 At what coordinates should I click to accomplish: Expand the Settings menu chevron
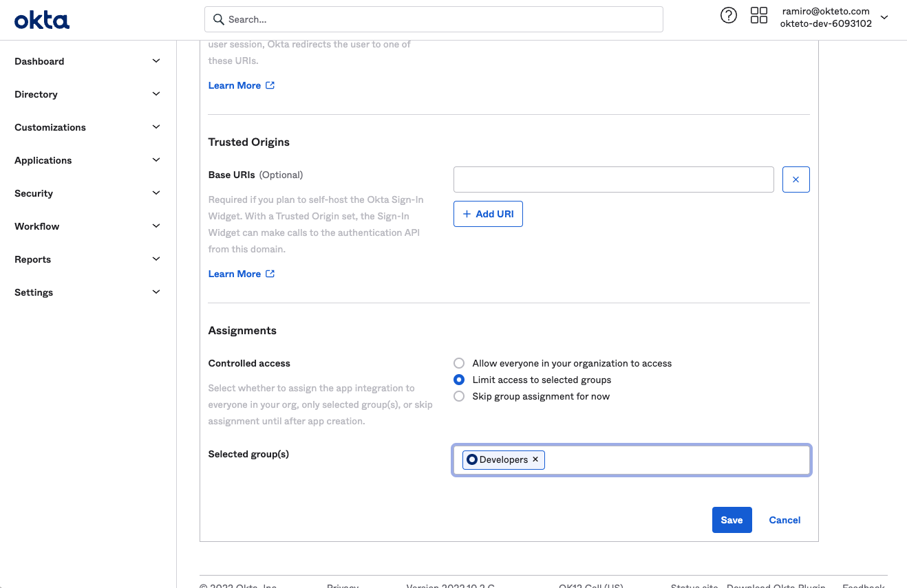tap(156, 292)
